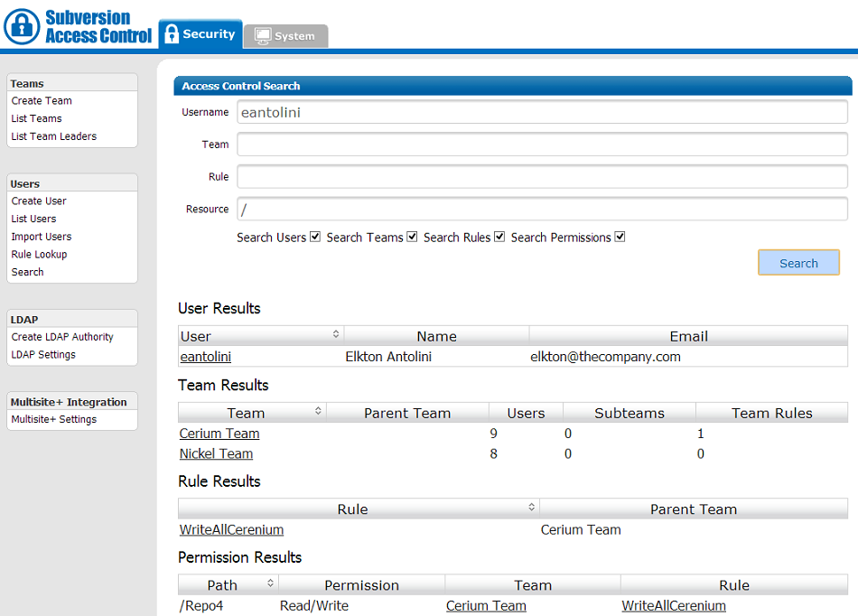The image size is (858, 616).
Task: Open the Nickel Team link
Action: click(216, 453)
